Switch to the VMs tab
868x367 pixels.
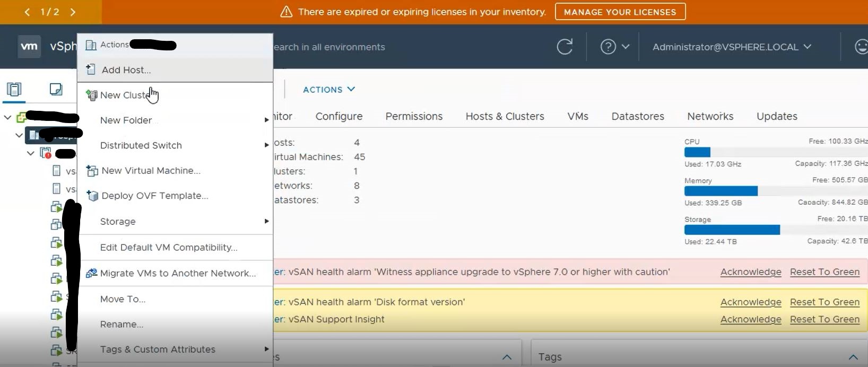tap(578, 116)
